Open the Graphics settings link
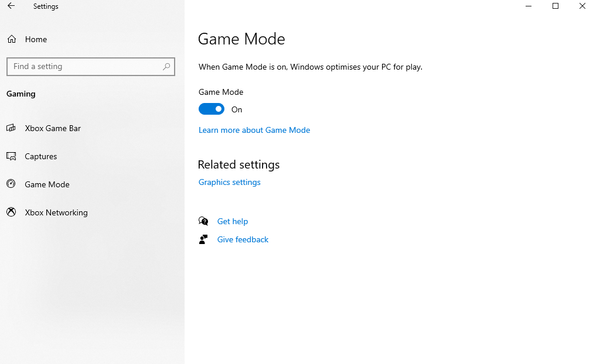The width and height of the screenshot is (593, 364). tap(230, 182)
